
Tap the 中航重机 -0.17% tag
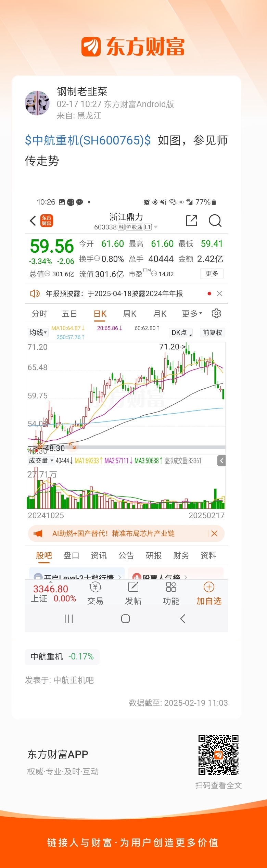click(x=62, y=656)
